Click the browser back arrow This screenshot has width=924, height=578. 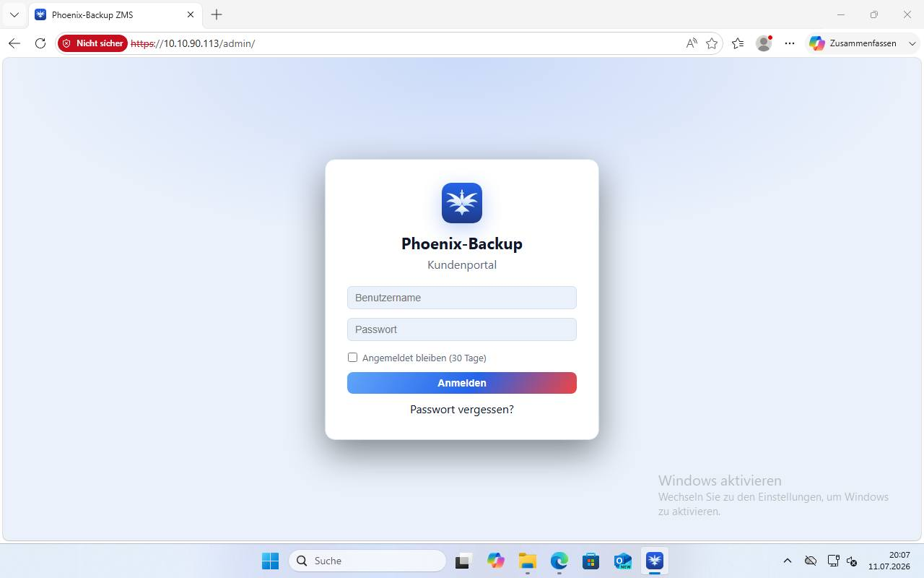click(14, 43)
